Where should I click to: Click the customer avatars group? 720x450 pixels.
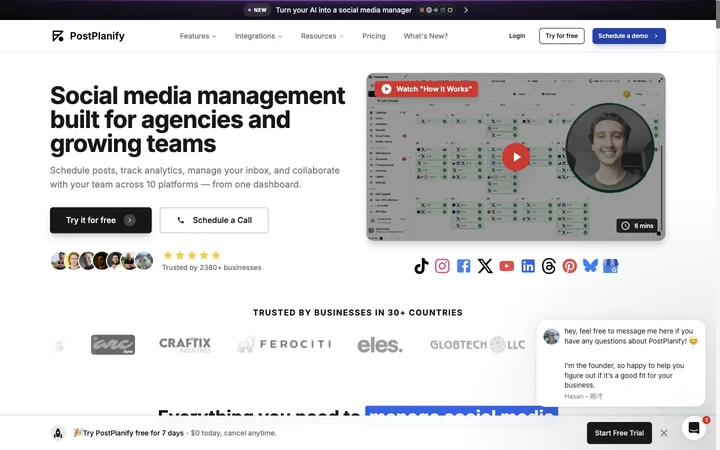[x=101, y=261]
